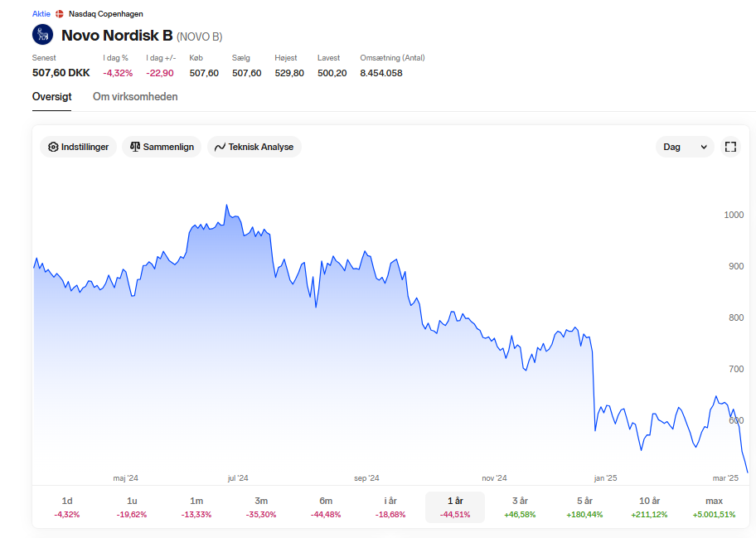The image size is (756, 538).
Task: Click the nov '24 x-axis label
Action: click(494, 478)
